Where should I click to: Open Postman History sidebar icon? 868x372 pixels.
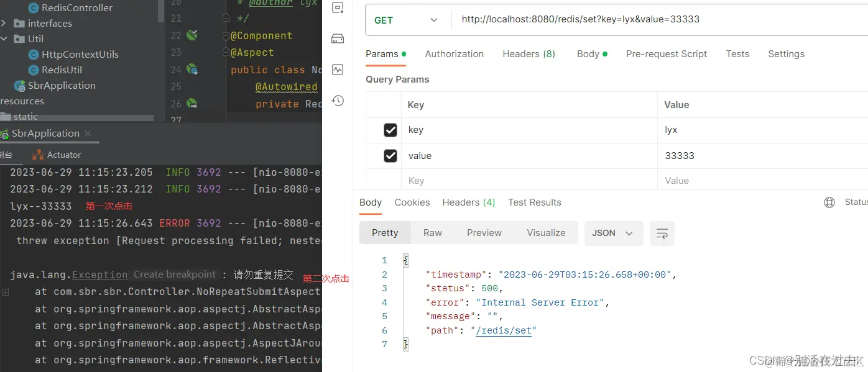tap(338, 100)
